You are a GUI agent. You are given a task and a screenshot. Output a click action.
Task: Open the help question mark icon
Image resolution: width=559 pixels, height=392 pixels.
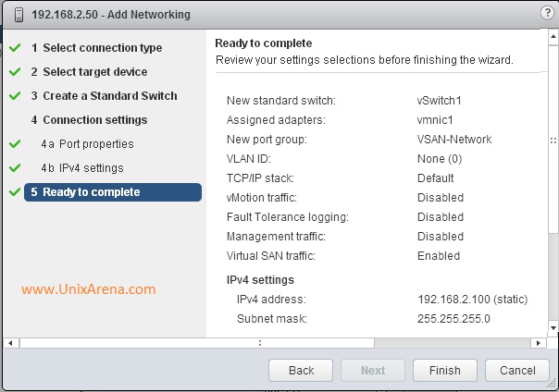pos(547,13)
